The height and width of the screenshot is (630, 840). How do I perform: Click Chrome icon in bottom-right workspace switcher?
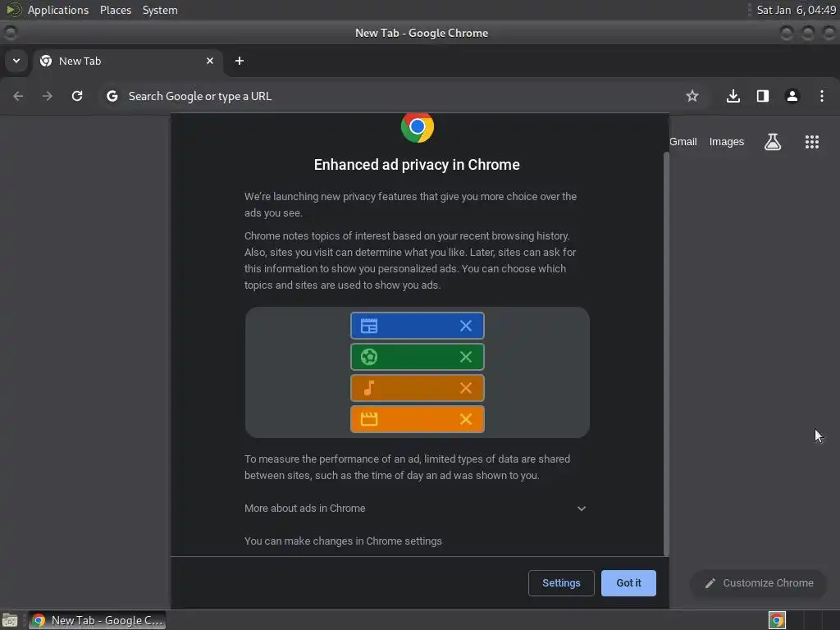(x=777, y=620)
